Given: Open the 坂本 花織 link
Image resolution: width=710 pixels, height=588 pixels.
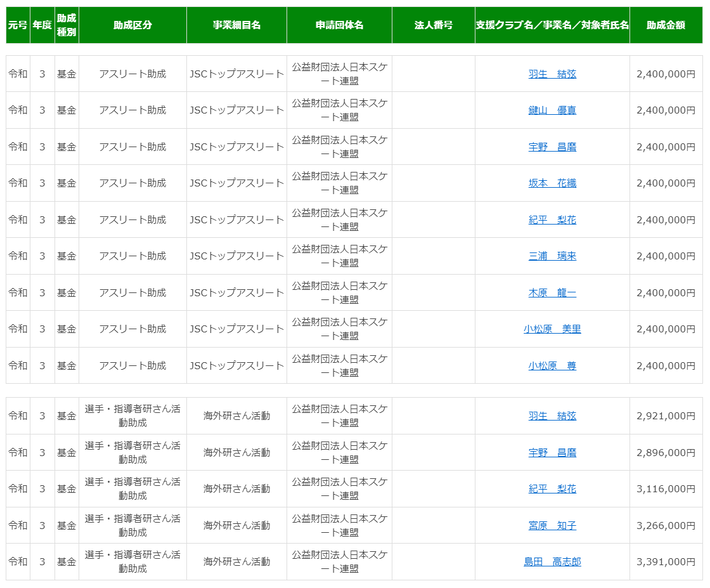Looking at the screenshot, I should pyautogui.click(x=552, y=183).
